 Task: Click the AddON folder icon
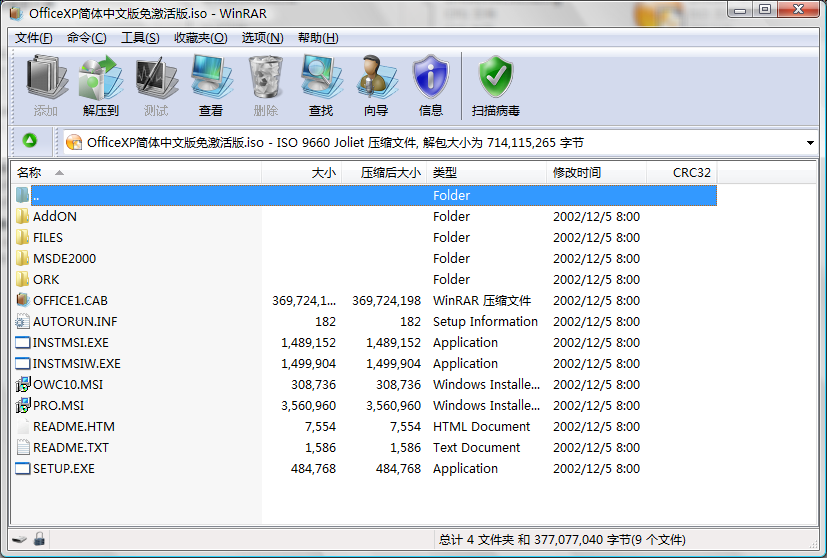click(x=22, y=216)
